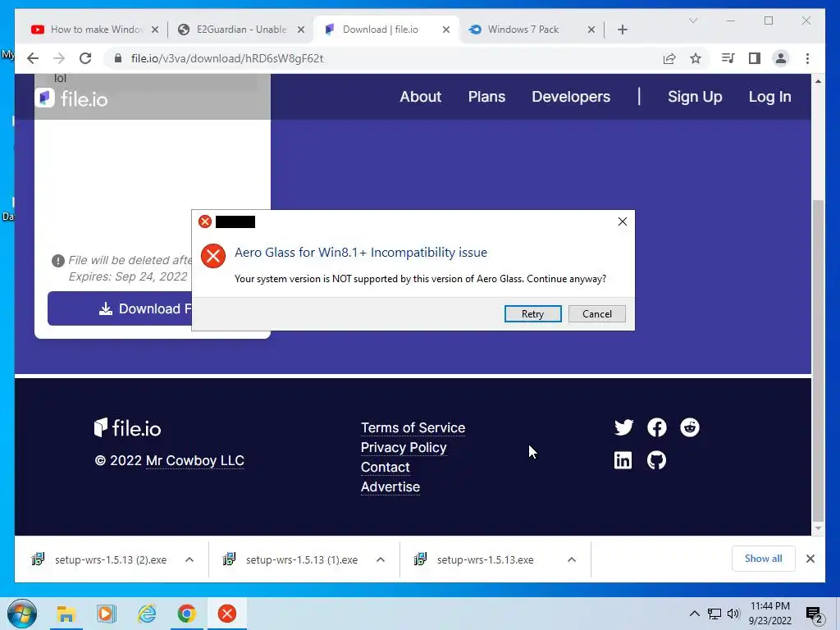This screenshot has width=840, height=630.
Task: Reload the file.io page
Action: pos(85,58)
